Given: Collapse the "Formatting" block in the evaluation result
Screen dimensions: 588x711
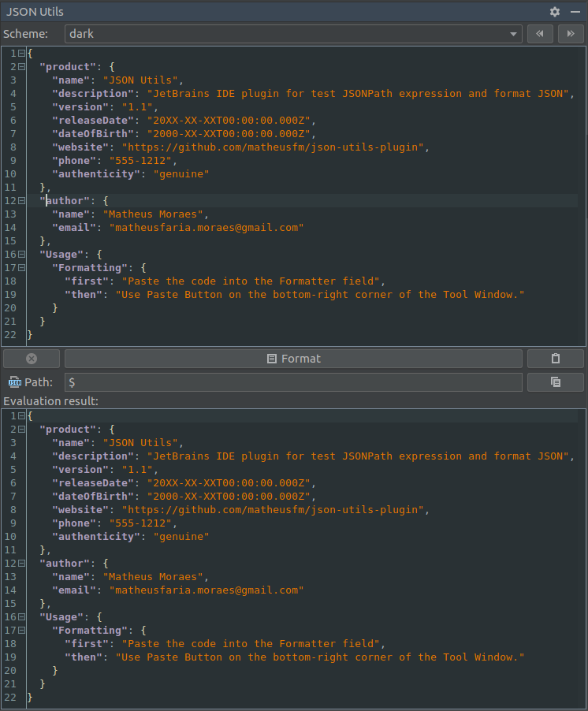Looking at the screenshot, I should (x=21, y=631).
